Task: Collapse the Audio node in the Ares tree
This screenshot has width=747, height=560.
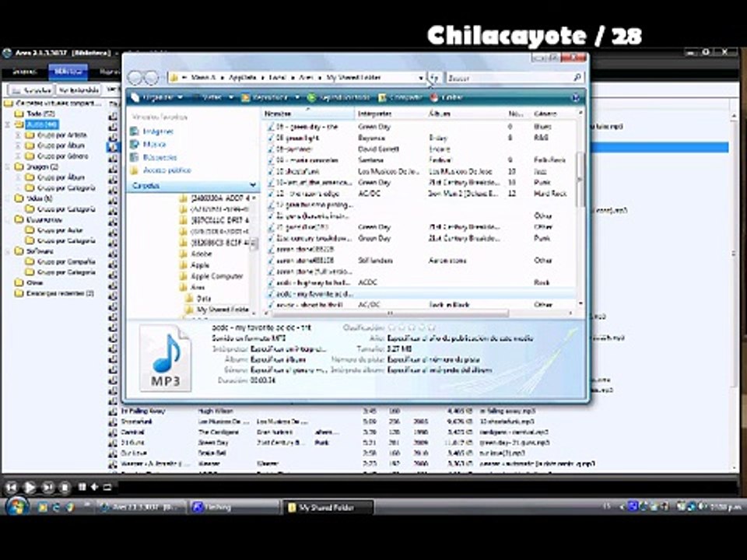Action: 8,124
